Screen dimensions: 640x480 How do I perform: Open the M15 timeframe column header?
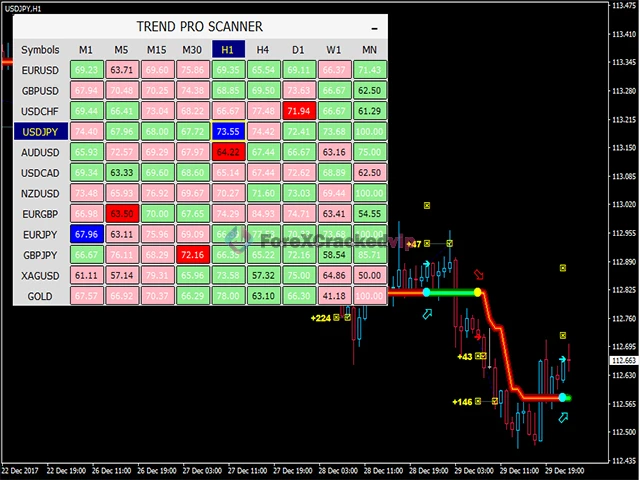(157, 49)
